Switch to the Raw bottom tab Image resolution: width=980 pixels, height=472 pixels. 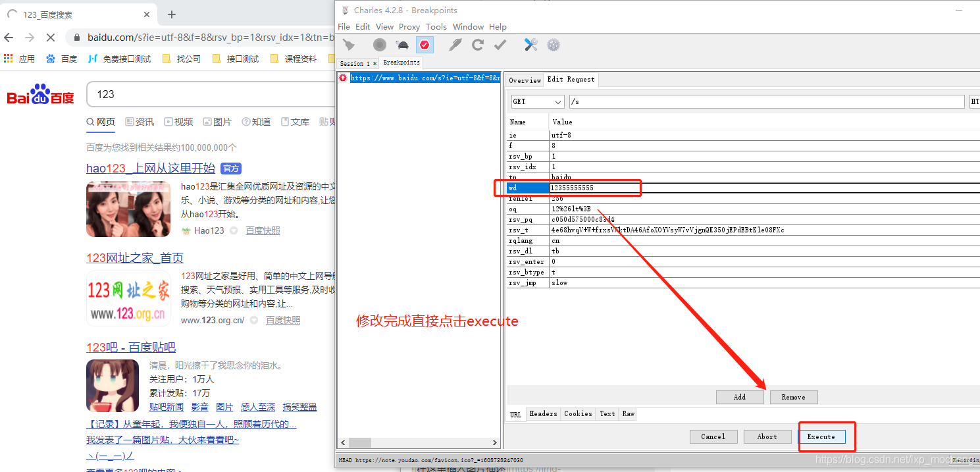[629, 414]
